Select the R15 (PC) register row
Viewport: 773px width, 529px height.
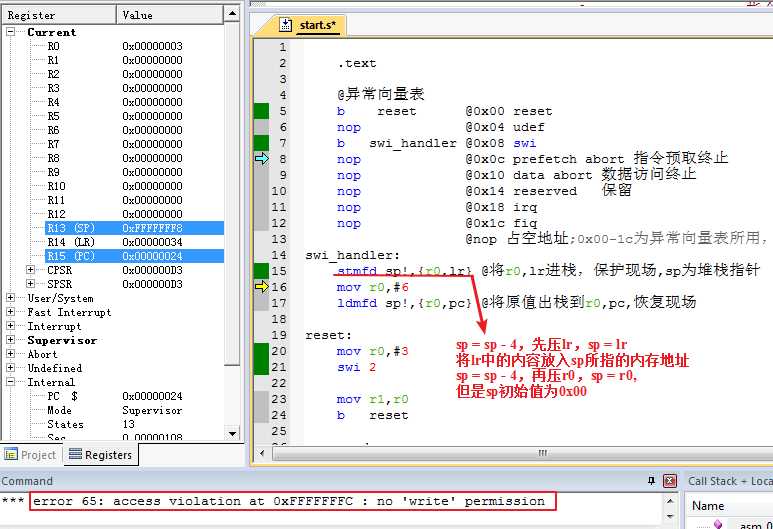(x=134, y=256)
